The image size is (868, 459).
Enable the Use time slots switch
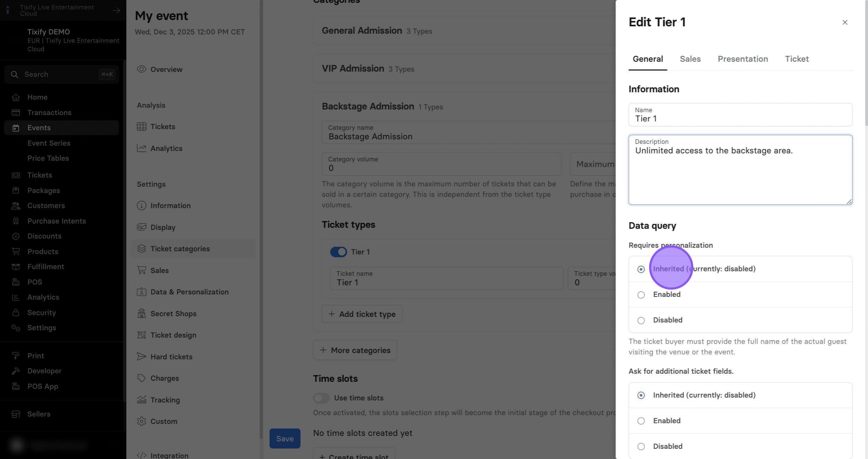[322, 398]
